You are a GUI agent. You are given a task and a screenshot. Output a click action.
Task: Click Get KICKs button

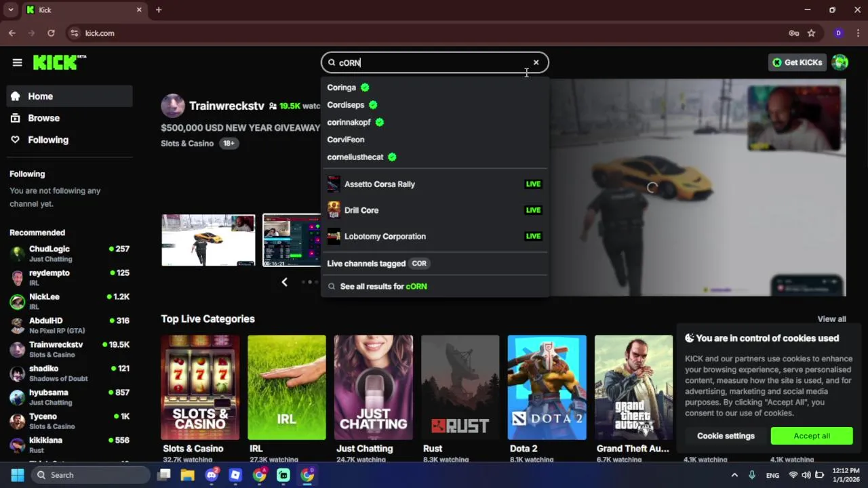click(x=797, y=62)
